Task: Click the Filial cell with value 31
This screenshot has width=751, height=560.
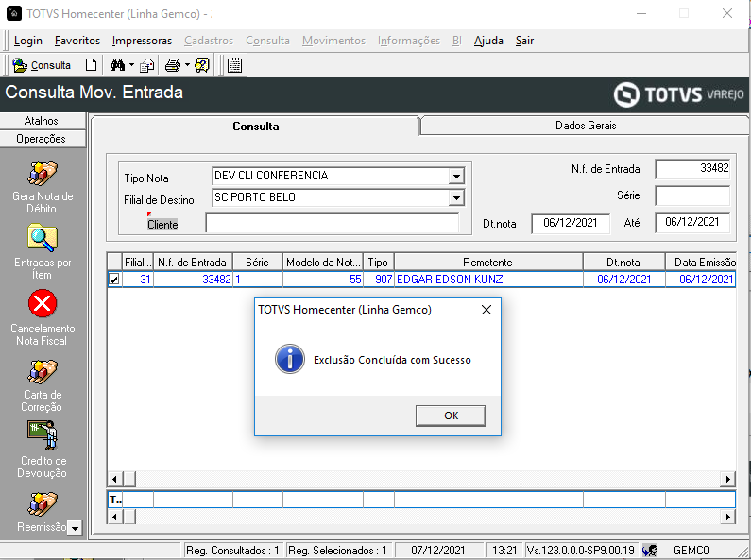Action: [x=138, y=279]
